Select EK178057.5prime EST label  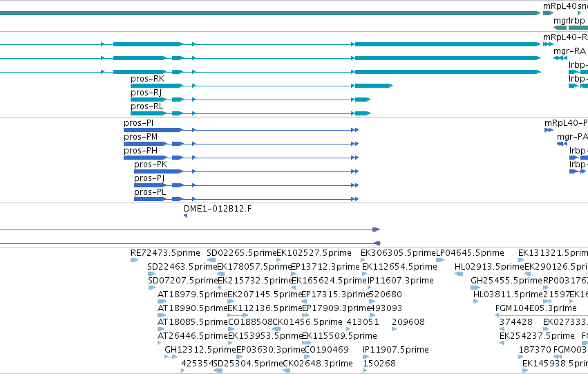tap(255, 267)
